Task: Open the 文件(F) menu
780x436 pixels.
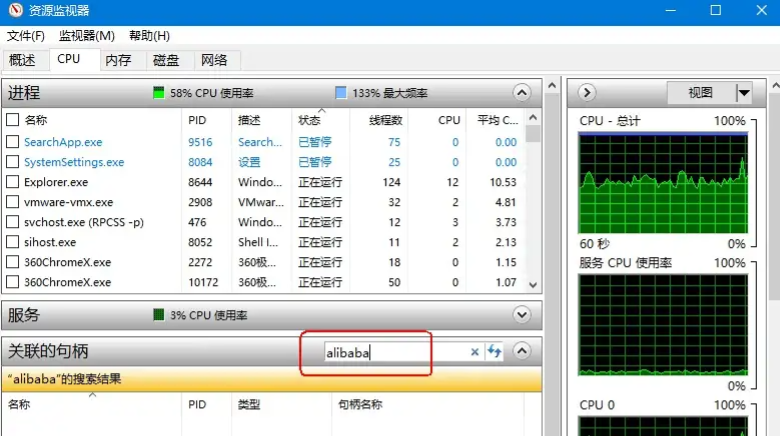Action: tap(26, 36)
